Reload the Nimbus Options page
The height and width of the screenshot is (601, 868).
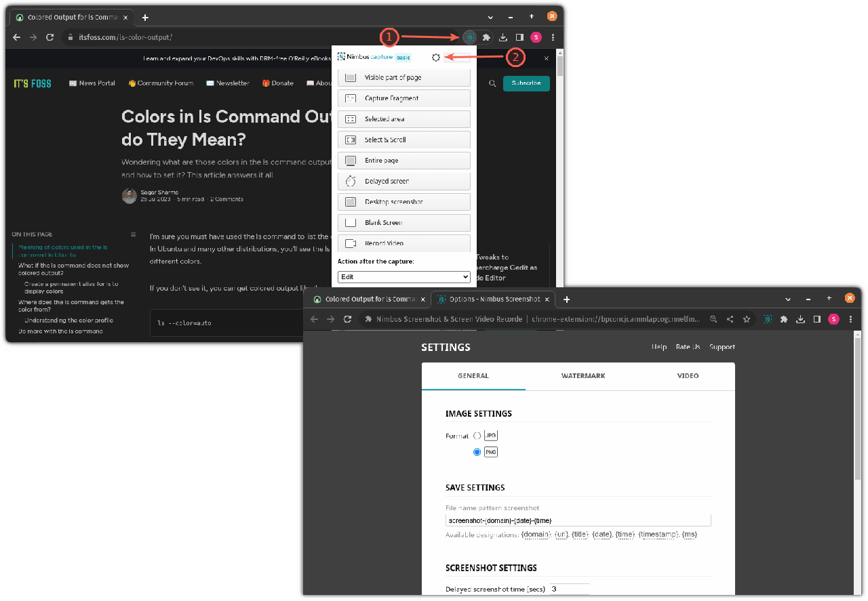point(348,319)
